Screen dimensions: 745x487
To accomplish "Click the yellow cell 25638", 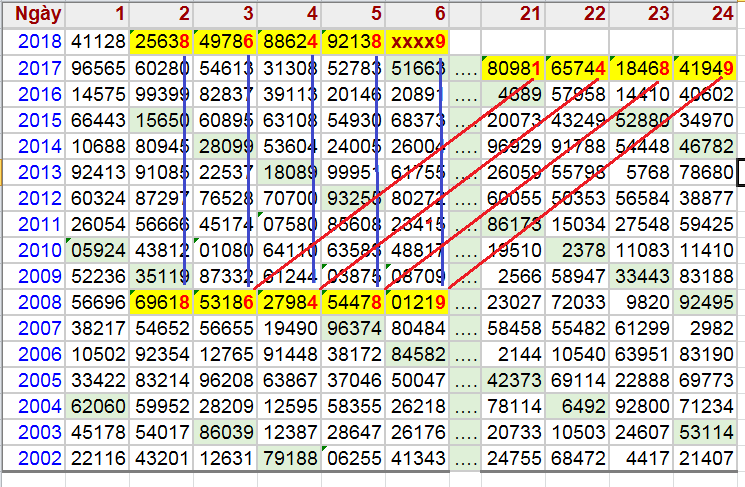I will coord(160,41).
